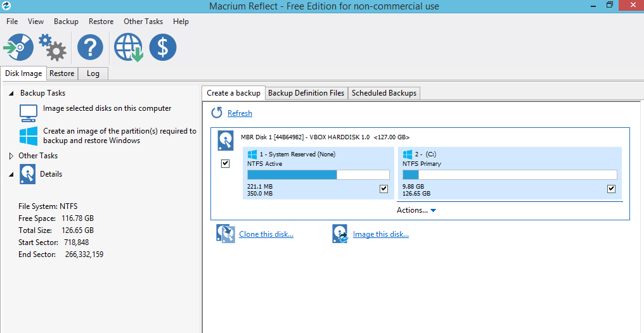The image size is (644, 333).
Task: Click the Clone this disk icon
Action: [x=226, y=234]
